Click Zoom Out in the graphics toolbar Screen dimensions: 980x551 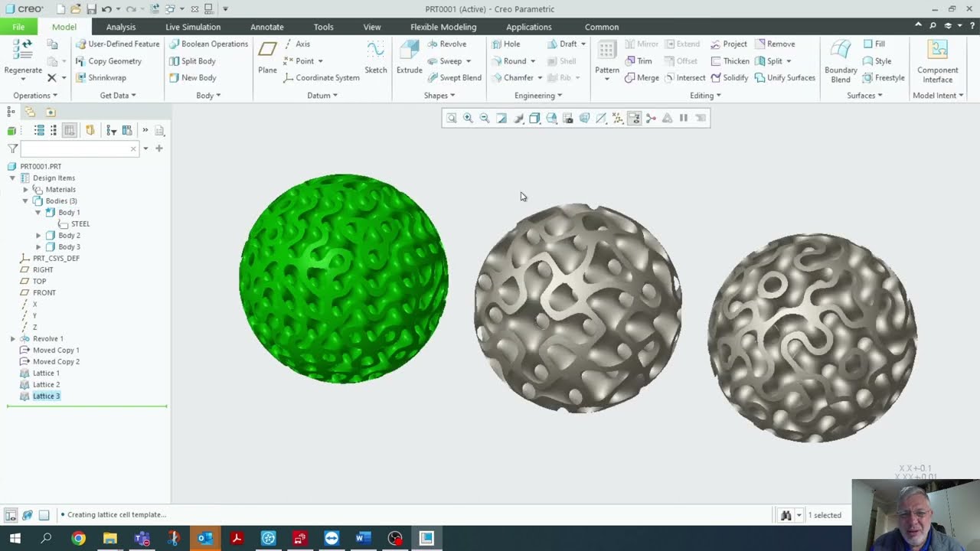[x=485, y=118]
